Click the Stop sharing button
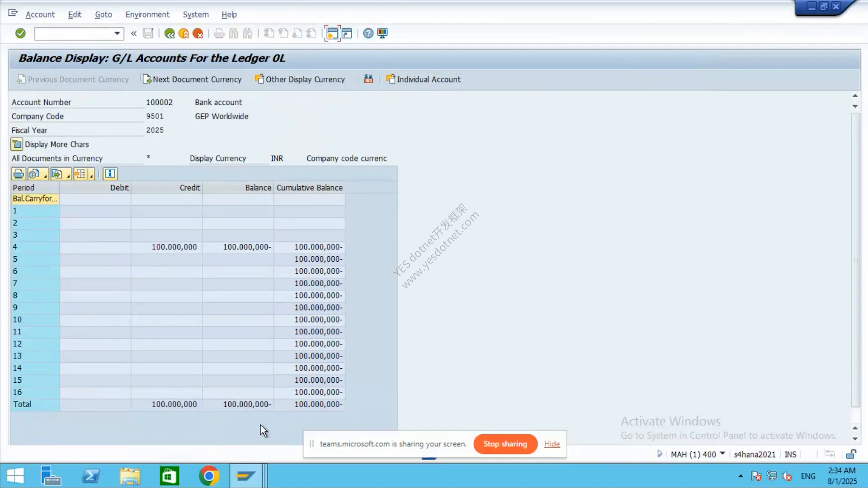The height and width of the screenshot is (488, 868). (505, 444)
